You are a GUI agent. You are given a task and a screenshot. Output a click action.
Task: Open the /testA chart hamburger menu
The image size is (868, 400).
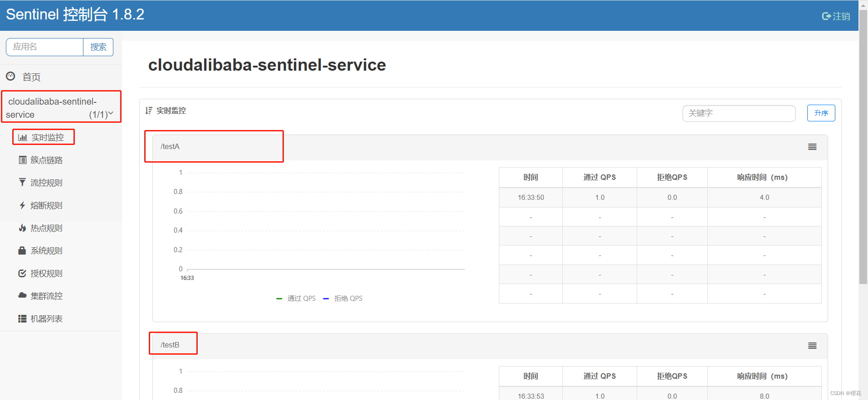[812, 147]
